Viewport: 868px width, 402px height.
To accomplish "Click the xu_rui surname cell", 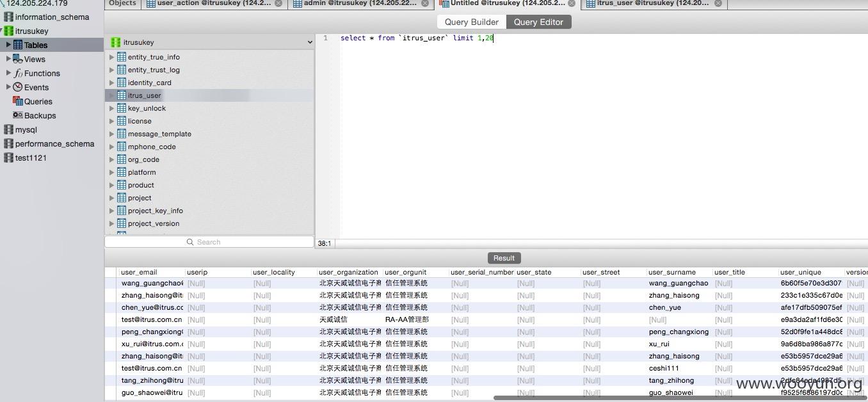I will pyautogui.click(x=679, y=344).
